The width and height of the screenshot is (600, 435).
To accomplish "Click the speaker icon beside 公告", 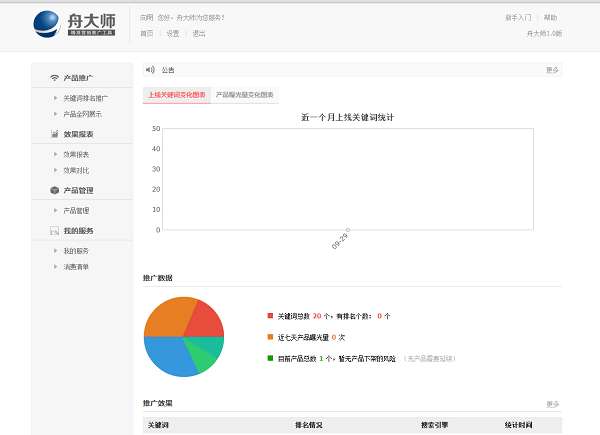I will pyautogui.click(x=150, y=70).
